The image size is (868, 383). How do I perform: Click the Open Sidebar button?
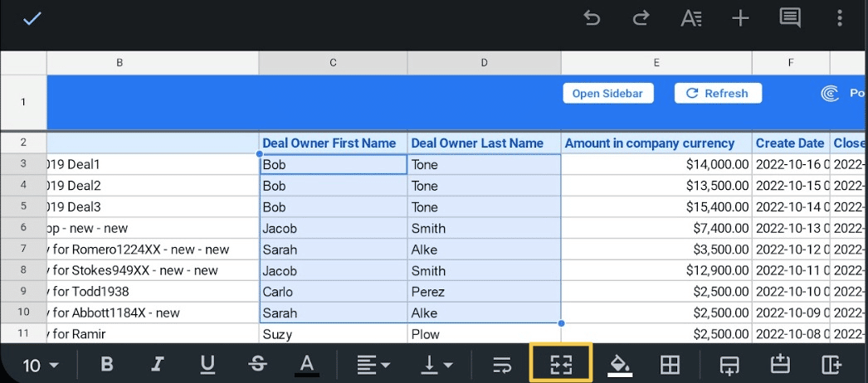coord(607,94)
